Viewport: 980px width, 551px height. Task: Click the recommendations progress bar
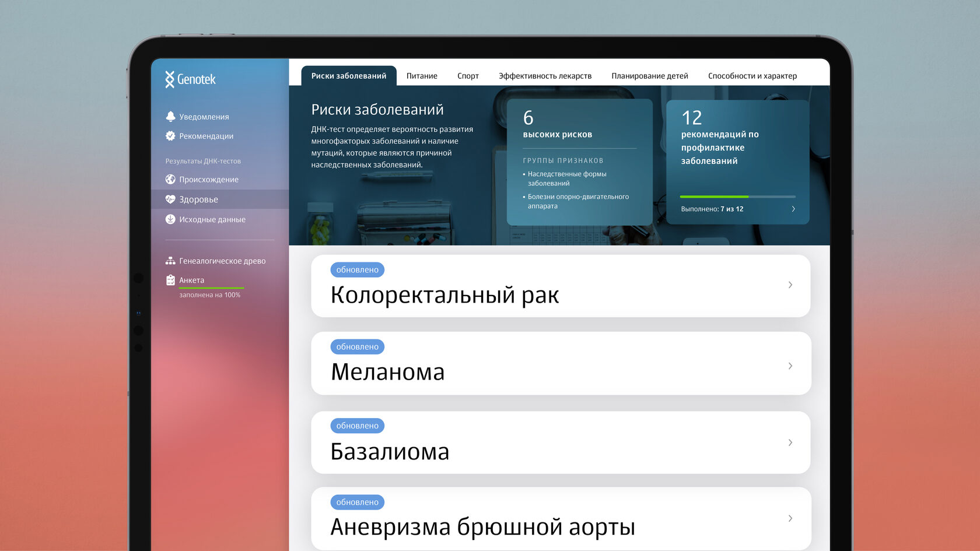[737, 196]
